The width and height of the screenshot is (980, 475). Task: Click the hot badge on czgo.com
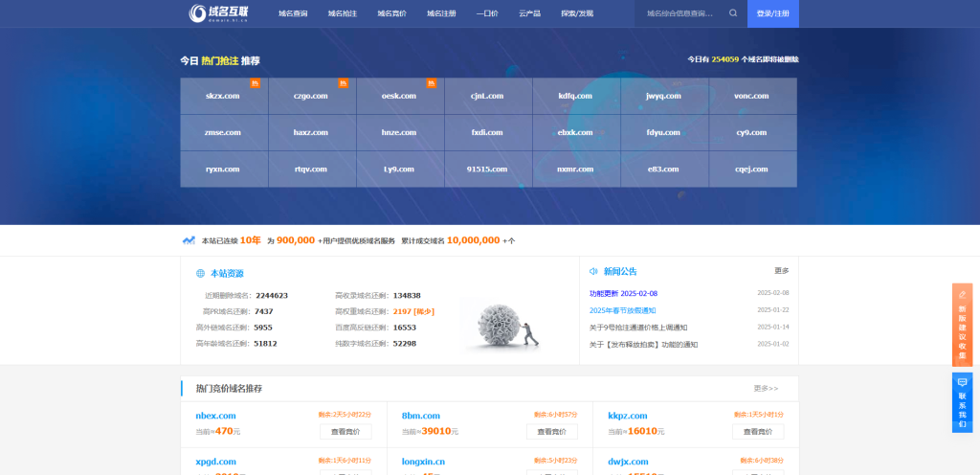click(x=344, y=83)
